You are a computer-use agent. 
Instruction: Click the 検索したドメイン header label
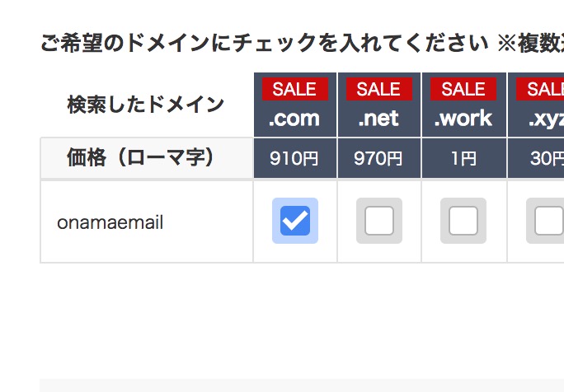[x=146, y=105]
